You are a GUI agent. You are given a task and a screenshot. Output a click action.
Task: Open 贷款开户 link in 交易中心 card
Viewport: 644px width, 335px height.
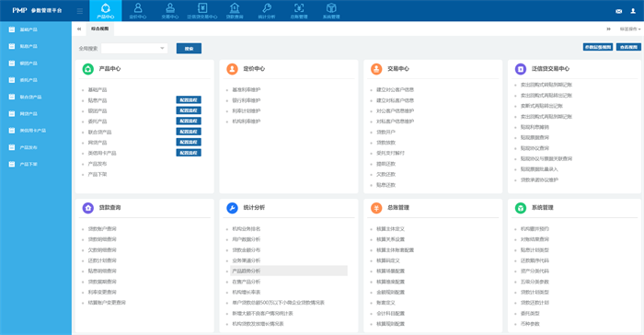pos(385,132)
